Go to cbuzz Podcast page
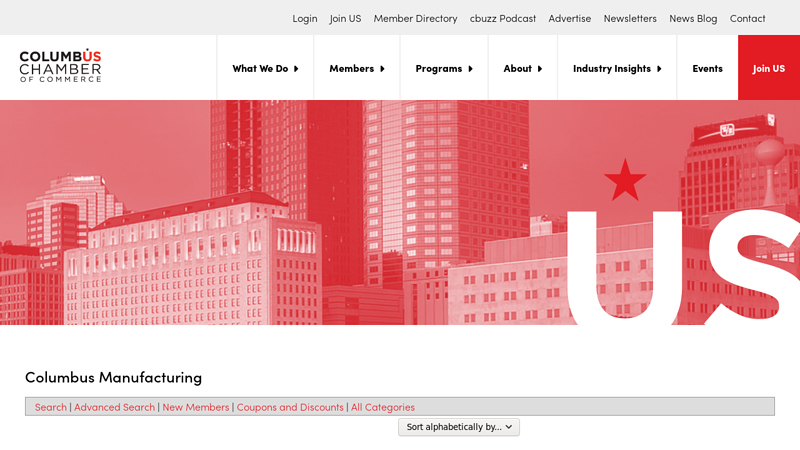Screen dimensions: 800x450 (503, 18)
